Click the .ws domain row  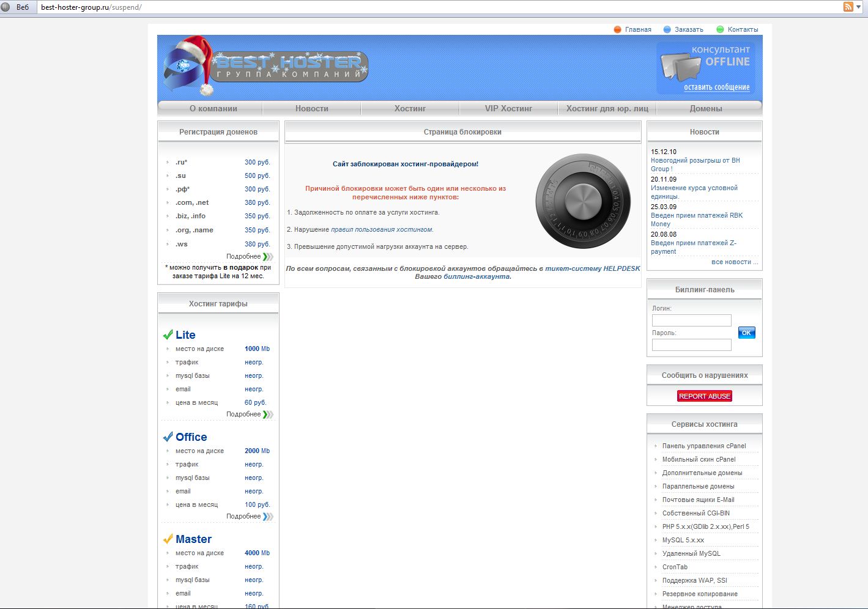pyautogui.click(x=218, y=244)
